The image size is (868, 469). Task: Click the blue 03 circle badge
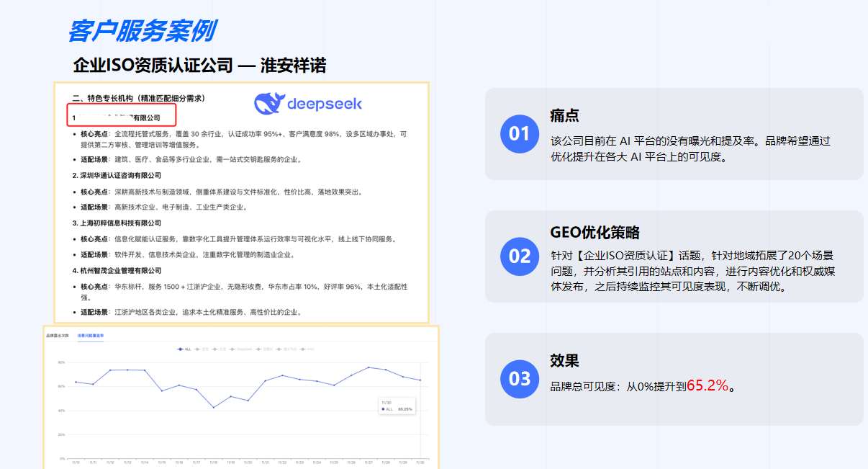point(519,379)
